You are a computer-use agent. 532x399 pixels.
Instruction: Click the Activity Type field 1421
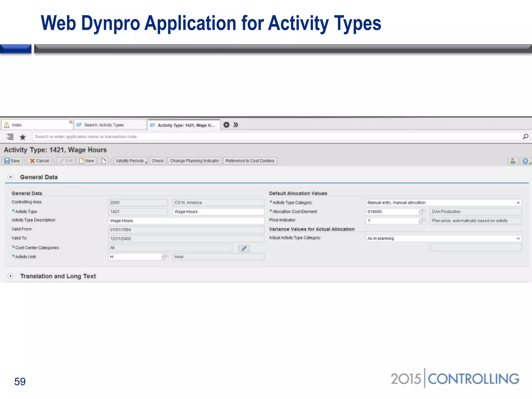point(138,212)
